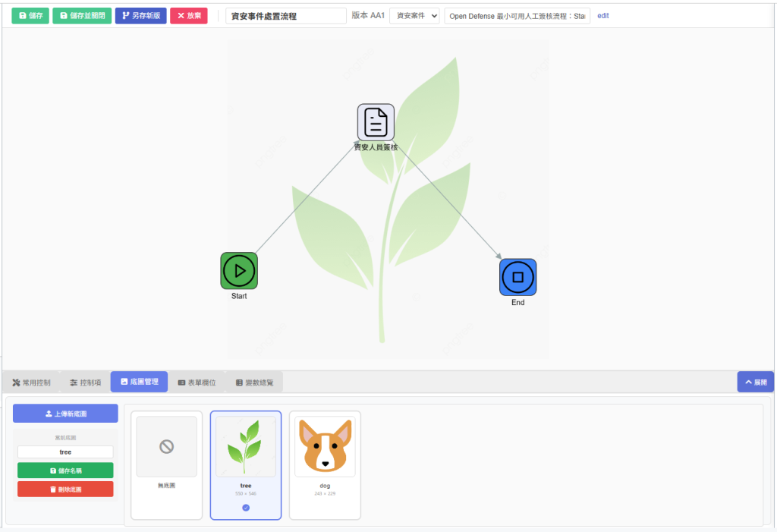Open the 表單欄位 tab
Image resolution: width=777 pixels, height=532 pixels.
pos(197,382)
